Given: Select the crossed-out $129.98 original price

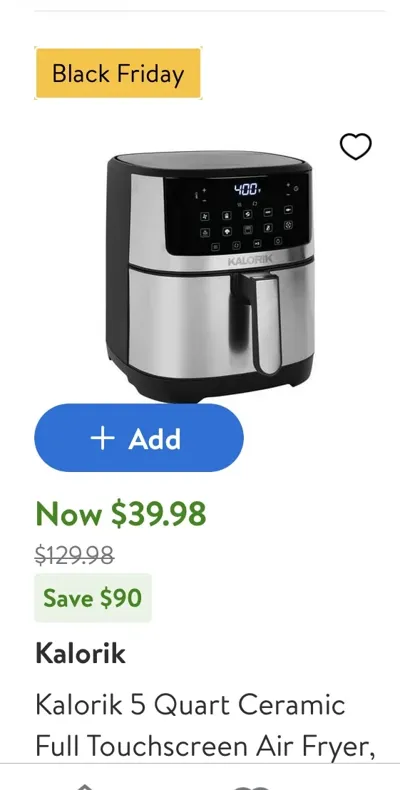Looking at the screenshot, I should tap(75, 556).
